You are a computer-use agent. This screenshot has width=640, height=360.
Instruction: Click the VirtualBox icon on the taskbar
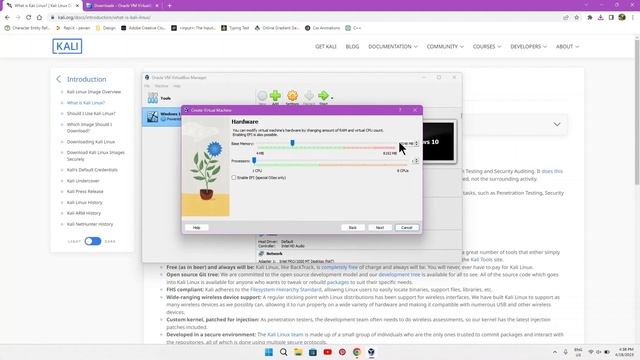[371, 352]
